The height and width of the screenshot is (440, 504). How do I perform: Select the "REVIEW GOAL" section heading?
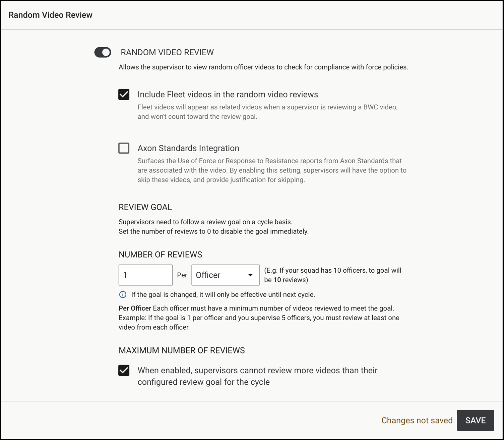click(145, 207)
